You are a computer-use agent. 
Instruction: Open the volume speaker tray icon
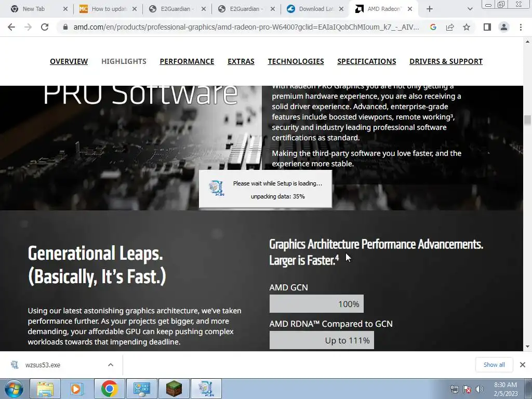[480, 389]
